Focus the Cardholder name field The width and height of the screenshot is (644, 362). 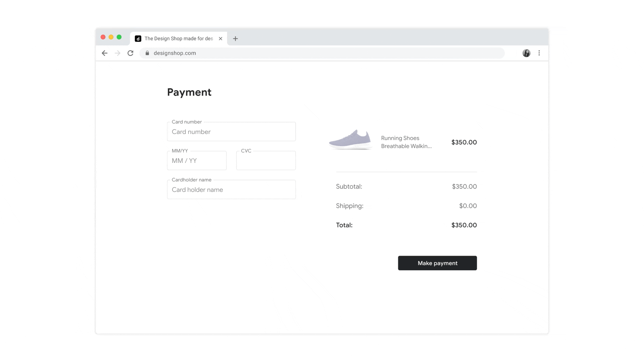[231, 190]
